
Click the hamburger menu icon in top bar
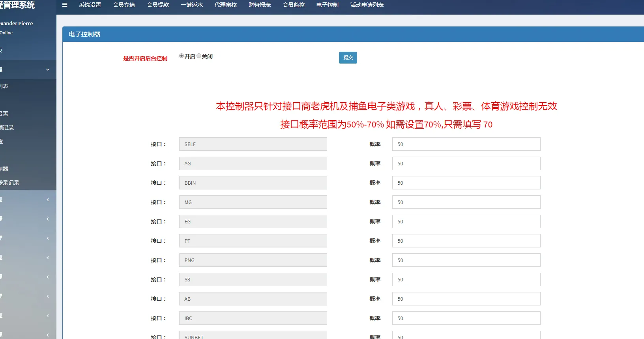tap(65, 5)
